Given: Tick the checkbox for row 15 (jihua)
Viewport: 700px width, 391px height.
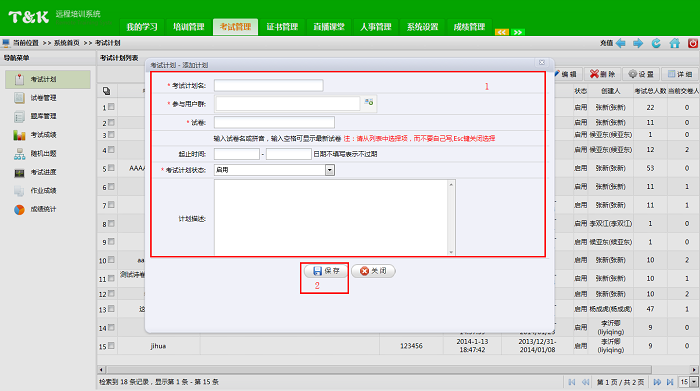Looking at the screenshot, I should point(111,345).
